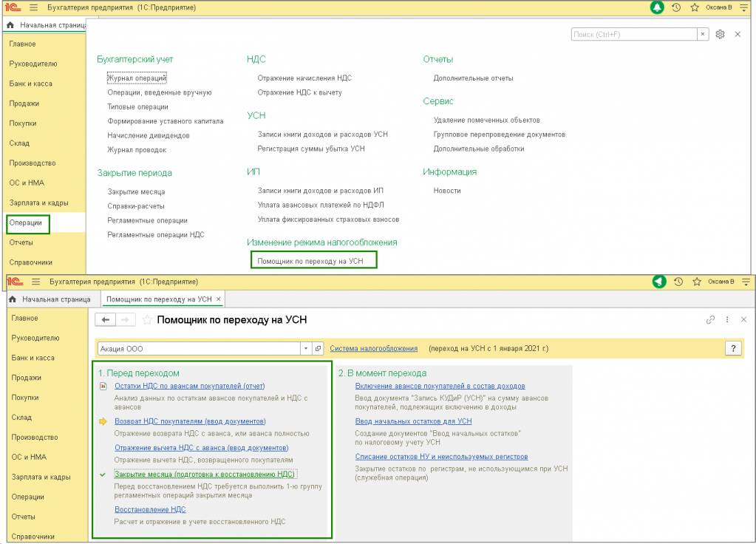Open the main menu icon in the bottom window
The width and height of the screenshot is (756, 544).
35,282
